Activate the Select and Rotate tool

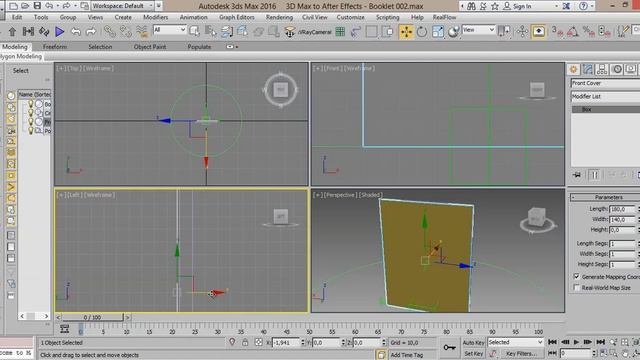point(422,32)
